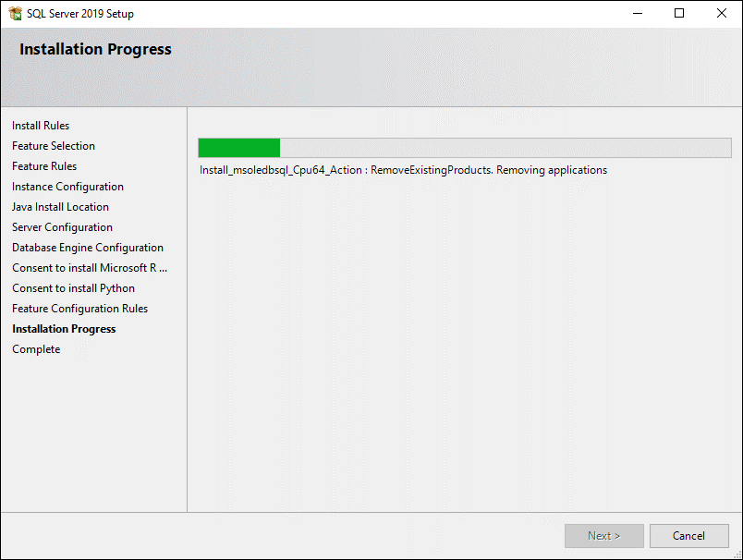The width and height of the screenshot is (743, 560).
Task: Click Consent to install Microsoft R step
Action: [90, 268]
